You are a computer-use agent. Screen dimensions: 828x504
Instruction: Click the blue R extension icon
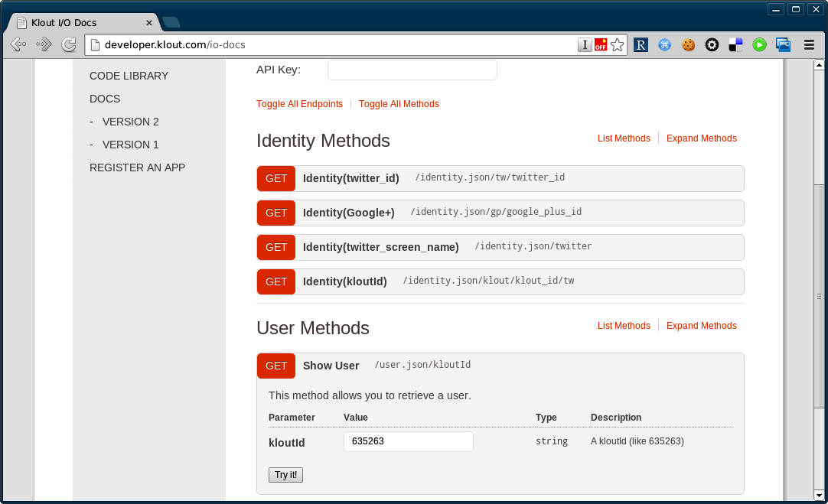pos(641,45)
